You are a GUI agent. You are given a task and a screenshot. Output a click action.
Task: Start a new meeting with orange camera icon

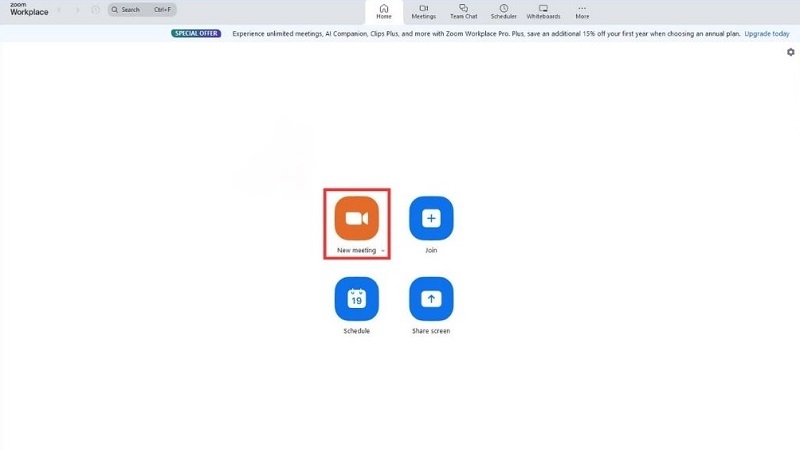click(x=356, y=218)
